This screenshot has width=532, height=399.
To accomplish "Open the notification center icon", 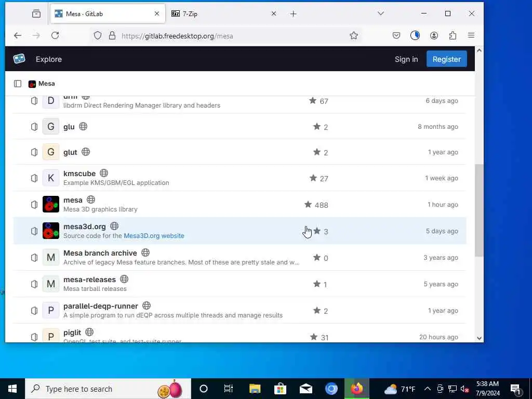I will click(515, 389).
